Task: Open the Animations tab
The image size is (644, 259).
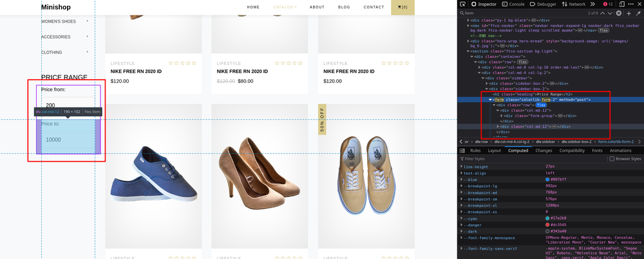Action: point(621,151)
